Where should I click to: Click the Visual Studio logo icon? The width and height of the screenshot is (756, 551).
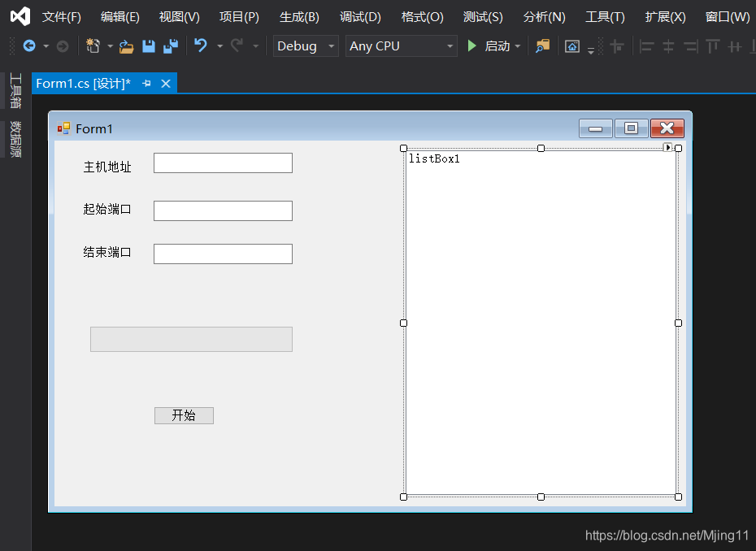(20, 17)
